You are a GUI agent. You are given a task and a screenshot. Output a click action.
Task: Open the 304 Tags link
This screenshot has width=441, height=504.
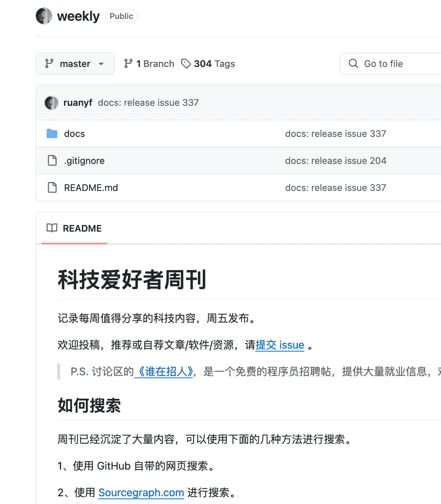coord(208,64)
